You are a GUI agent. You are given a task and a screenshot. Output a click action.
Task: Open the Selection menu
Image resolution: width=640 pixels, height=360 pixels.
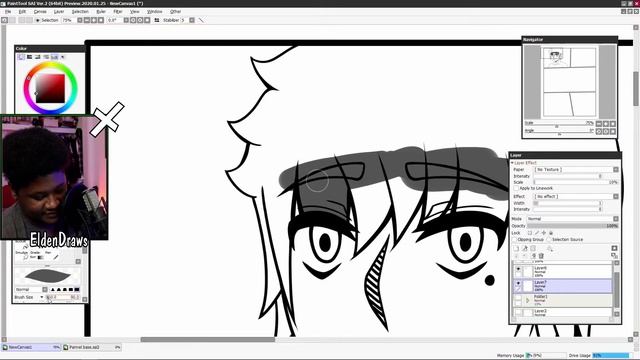point(80,11)
